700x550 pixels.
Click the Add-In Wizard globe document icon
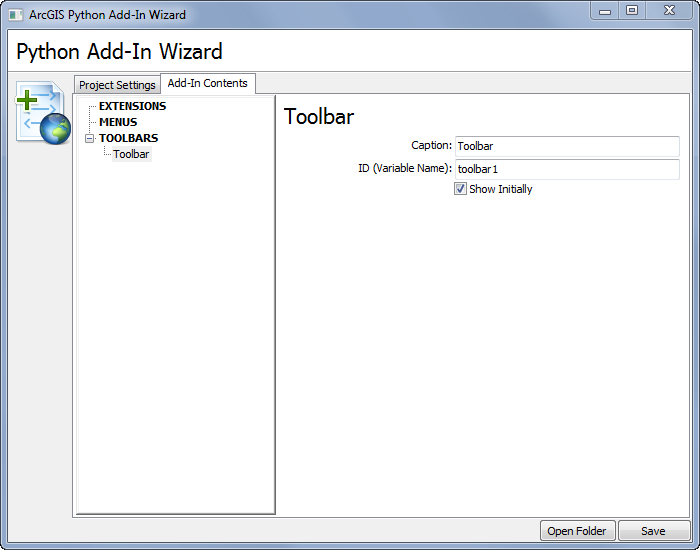coord(43,112)
